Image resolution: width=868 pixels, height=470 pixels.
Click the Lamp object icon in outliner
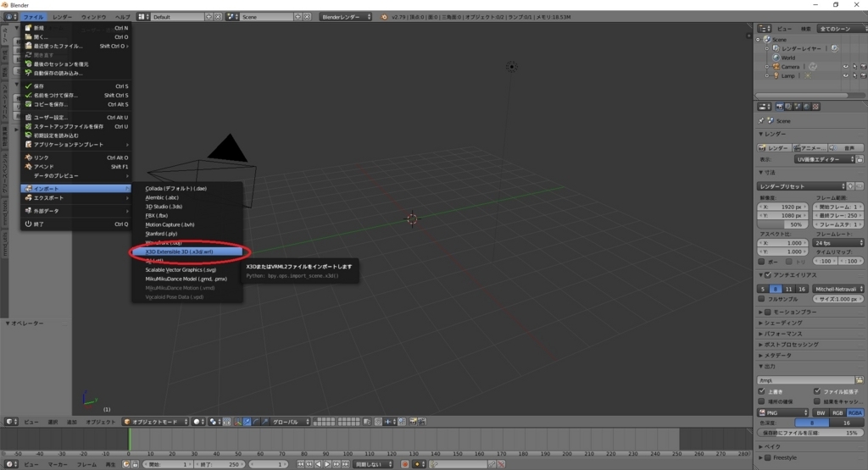pyautogui.click(x=776, y=75)
